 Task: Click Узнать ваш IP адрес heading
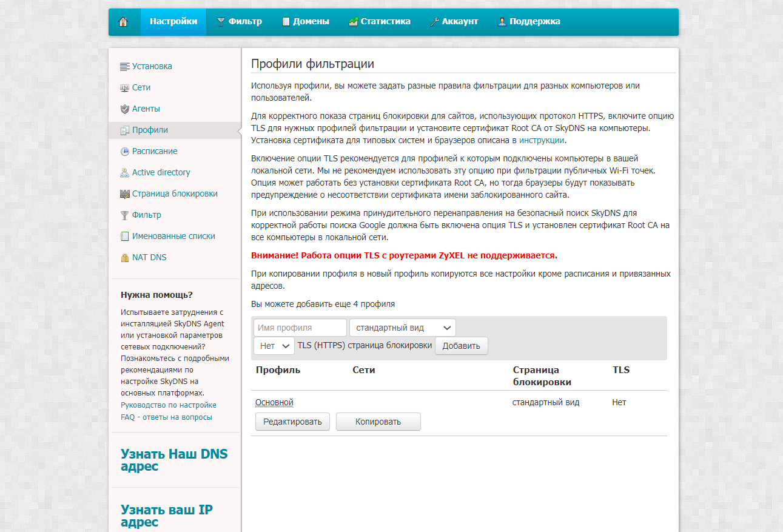(x=167, y=516)
